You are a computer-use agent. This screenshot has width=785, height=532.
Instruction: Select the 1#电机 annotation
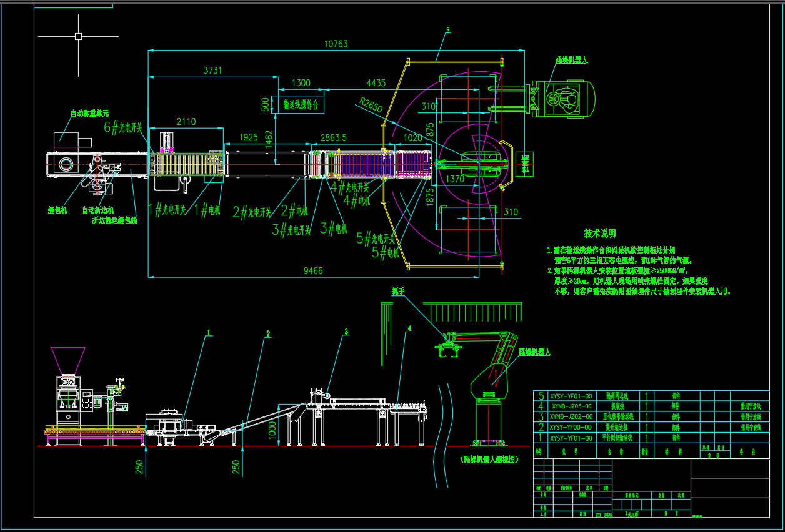point(207,210)
